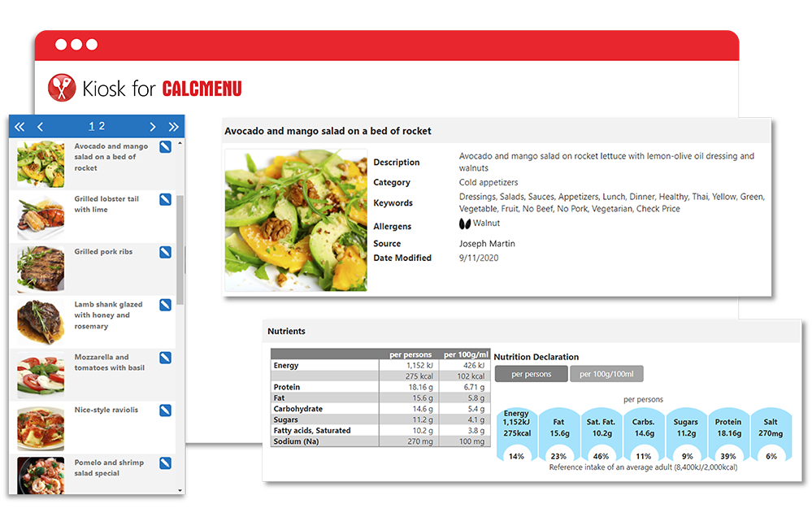Switch nutrition view to per persons
Viewport: 812px width, 530px height.
pos(531,374)
